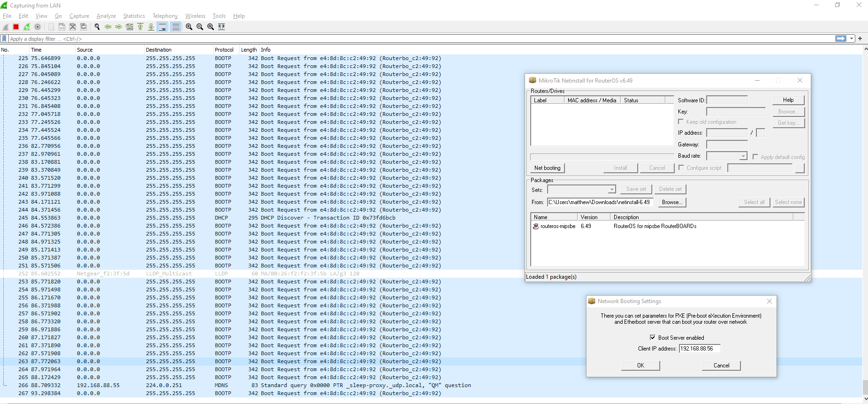
Task: Click the display filter bookmark icon
Action: (4, 38)
